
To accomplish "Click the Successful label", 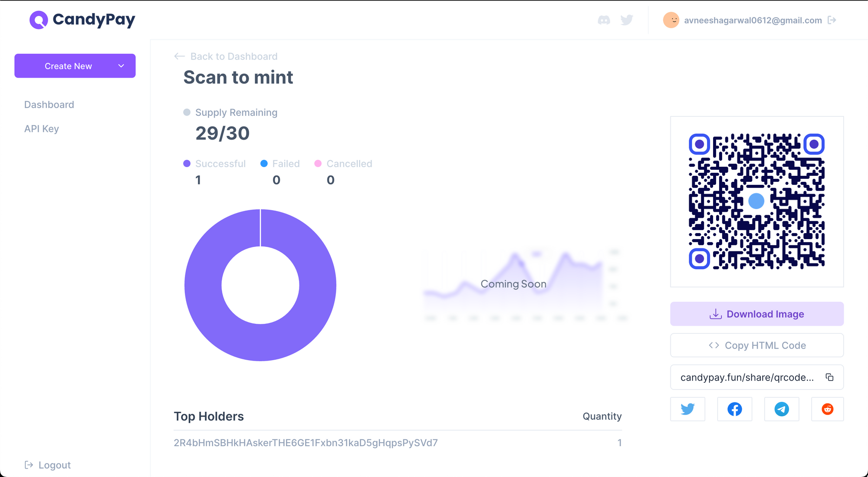I will (220, 164).
